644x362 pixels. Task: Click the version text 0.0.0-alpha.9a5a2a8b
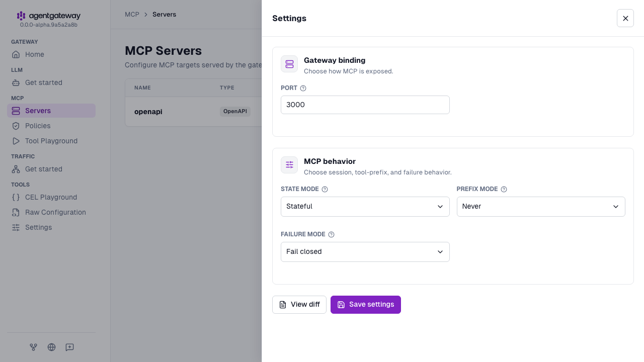tap(49, 25)
